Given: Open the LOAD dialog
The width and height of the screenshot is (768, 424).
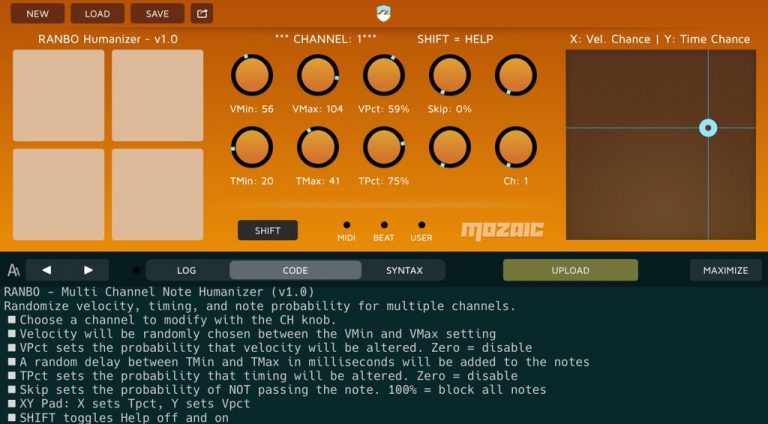Looking at the screenshot, I should coord(97,14).
